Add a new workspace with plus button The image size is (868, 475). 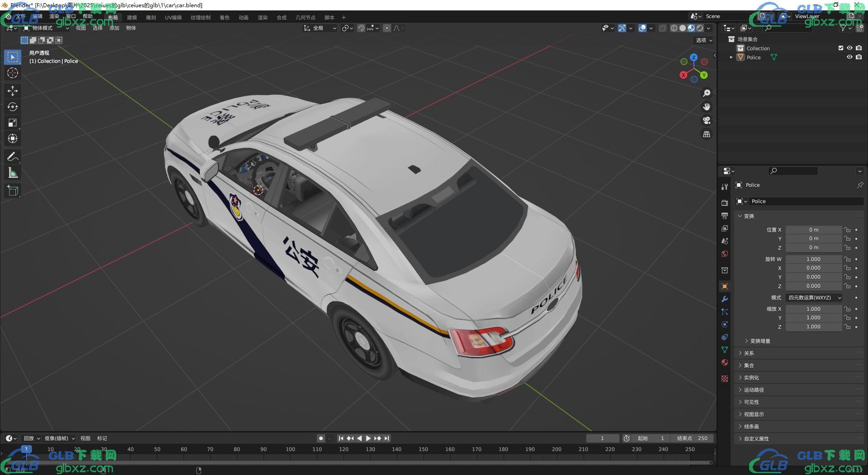click(344, 18)
